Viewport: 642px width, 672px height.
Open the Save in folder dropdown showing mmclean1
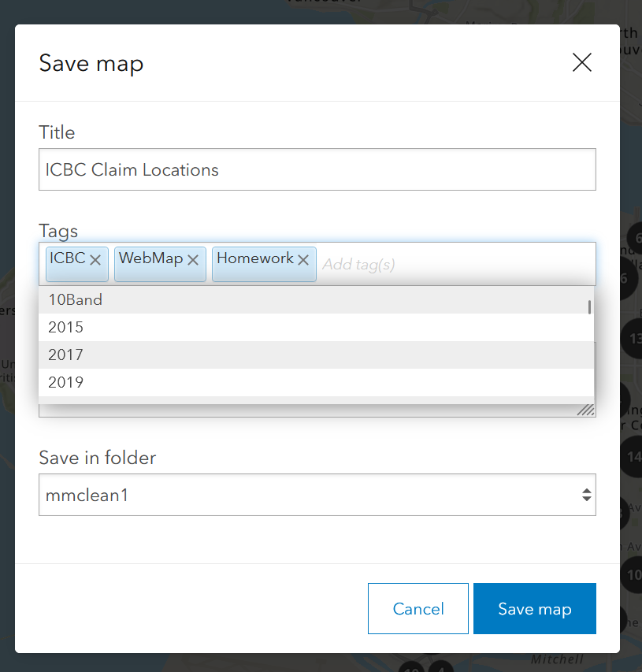[317, 495]
